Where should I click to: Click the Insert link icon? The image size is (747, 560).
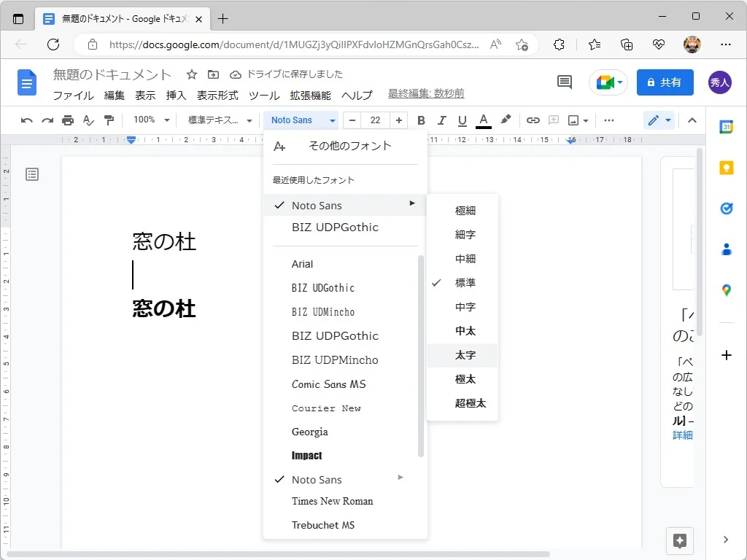(533, 120)
